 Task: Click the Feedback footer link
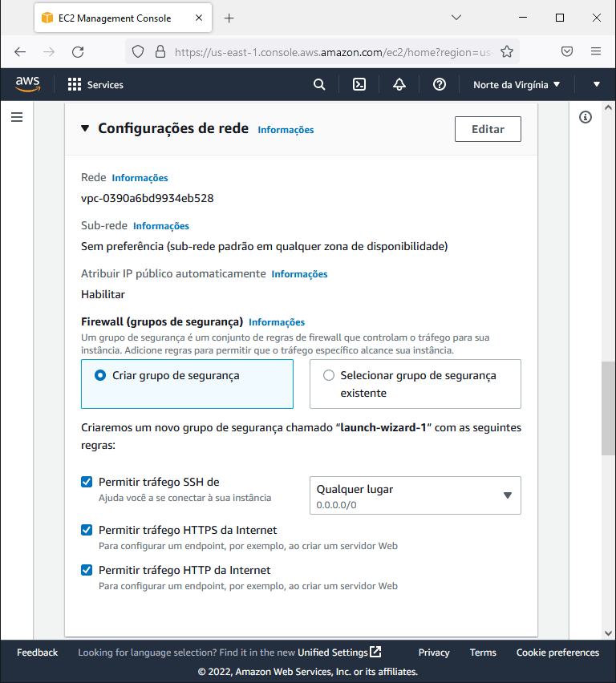(x=37, y=652)
